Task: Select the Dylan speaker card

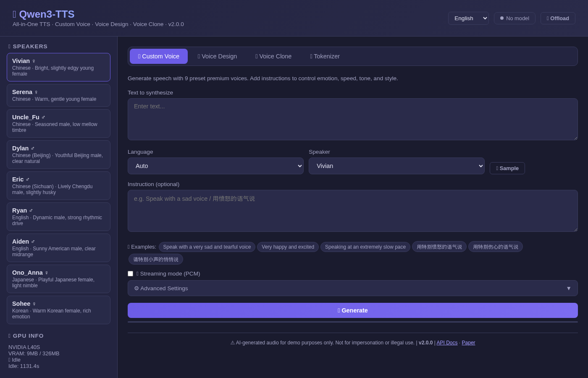Action: click(58, 155)
